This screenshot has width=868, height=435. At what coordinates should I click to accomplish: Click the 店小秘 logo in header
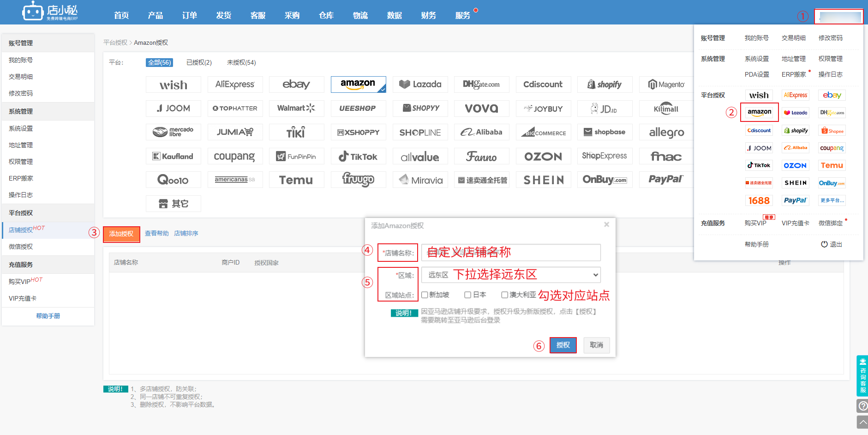click(x=50, y=12)
